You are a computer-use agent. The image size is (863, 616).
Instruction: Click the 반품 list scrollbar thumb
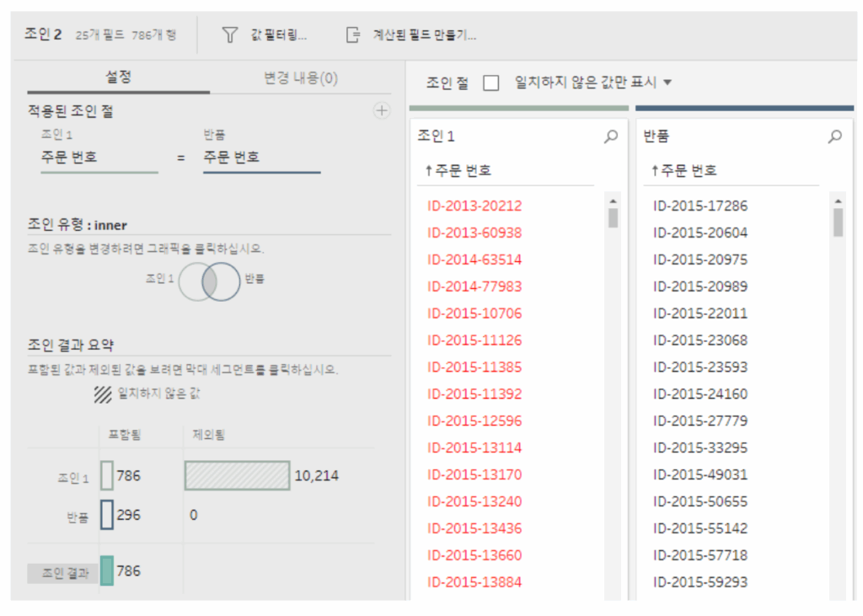[838, 222]
